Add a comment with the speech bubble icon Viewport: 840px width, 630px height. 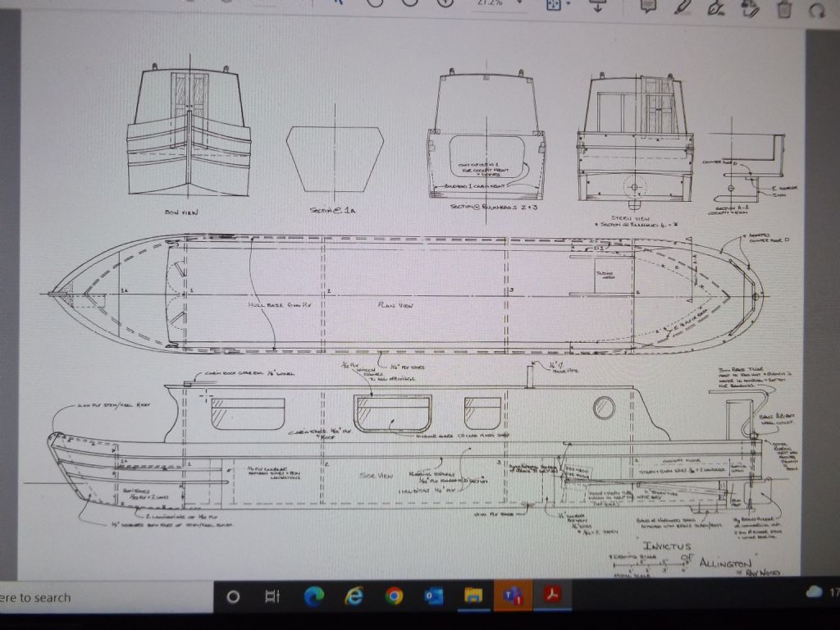(648, 6)
